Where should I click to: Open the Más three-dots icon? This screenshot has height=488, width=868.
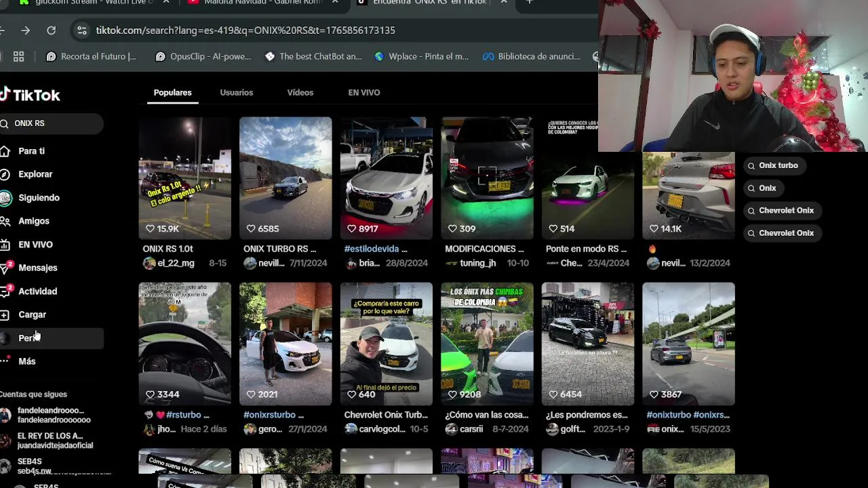click(x=5, y=361)
